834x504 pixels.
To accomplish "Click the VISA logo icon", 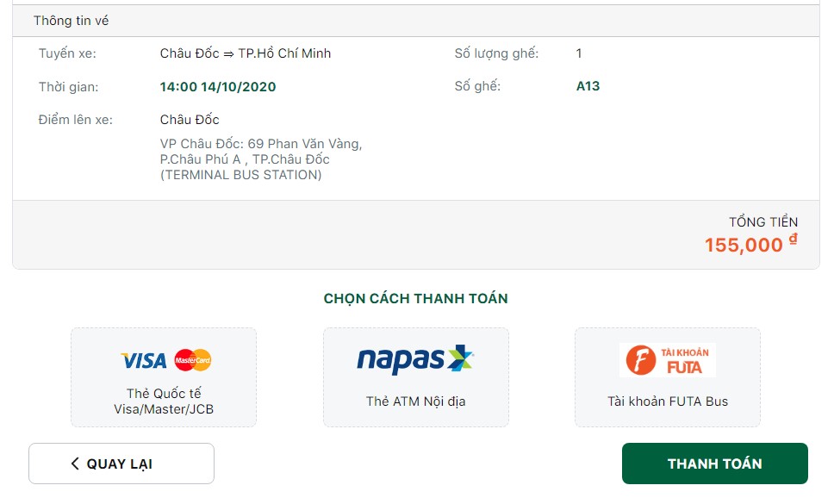I will pos(144,360).
